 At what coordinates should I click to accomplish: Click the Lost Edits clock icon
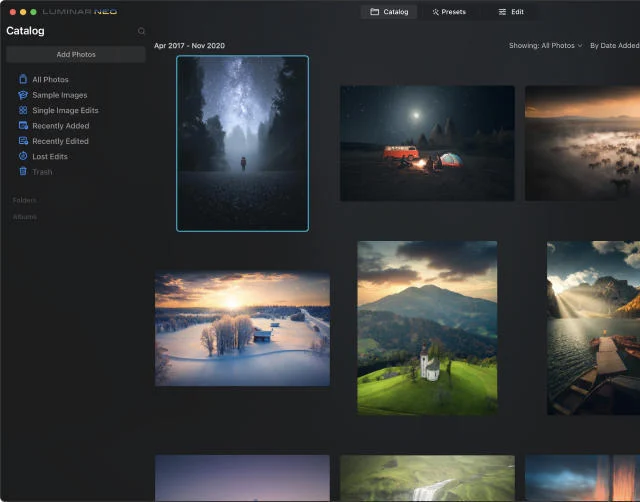click(x=23, y=156)
